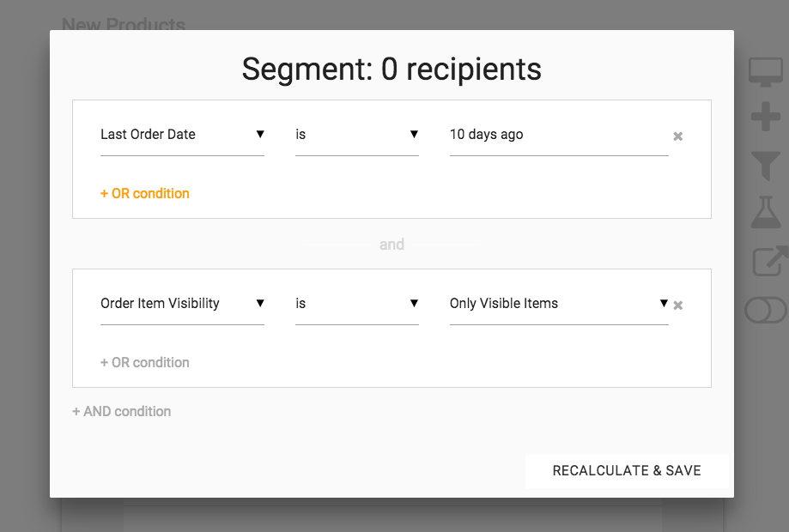Open the funnel filter icon

pyautogui.click(x=765, y=164)
